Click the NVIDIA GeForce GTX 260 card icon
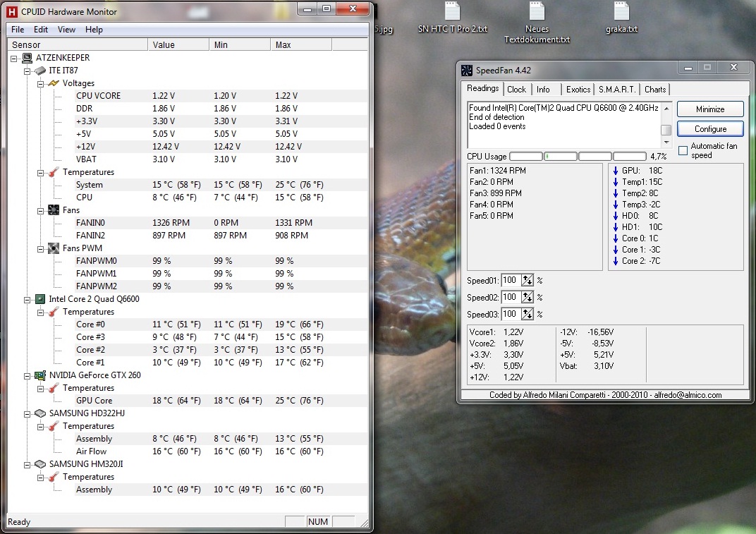The image size is (756, 534). pos(40,375)
